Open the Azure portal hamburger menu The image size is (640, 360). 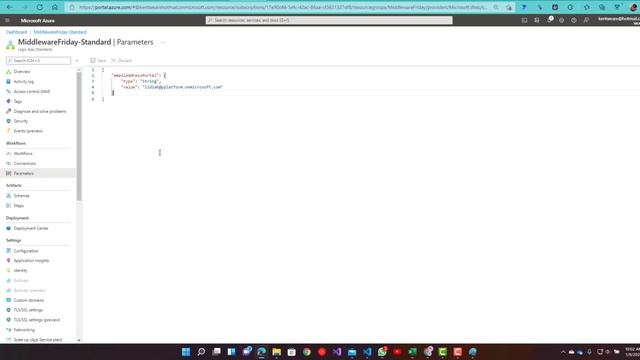(7, 20)
